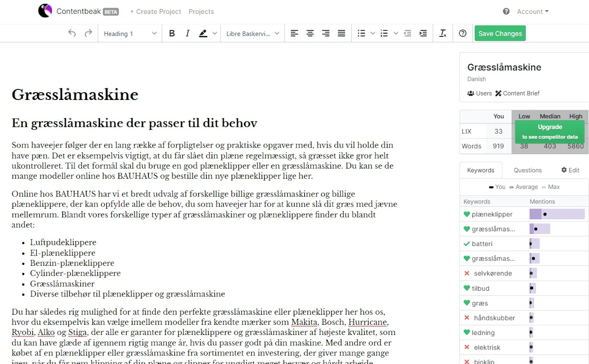The image size is (589, 364).
Task: Click the tilbud mentions bar
Action: point(532,288)
